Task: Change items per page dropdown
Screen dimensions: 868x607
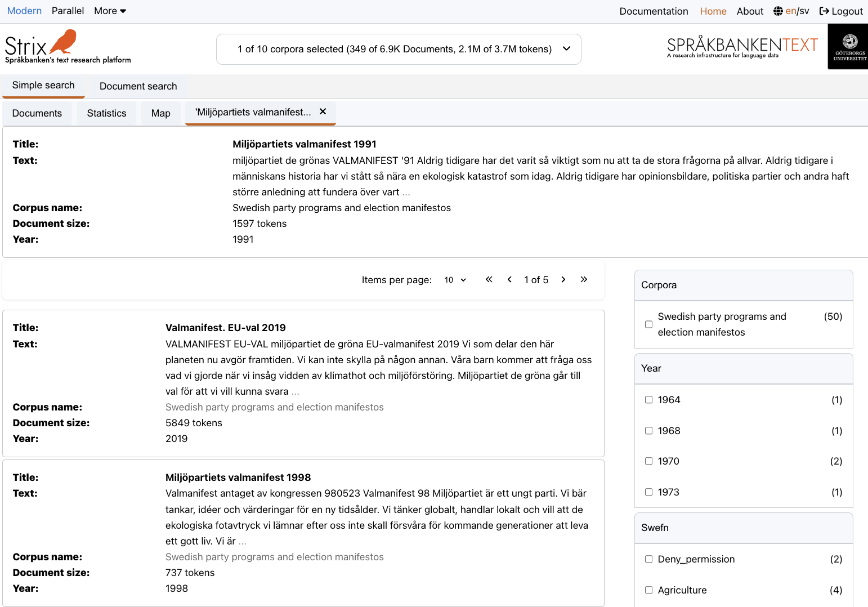Action: pos(455,280)
